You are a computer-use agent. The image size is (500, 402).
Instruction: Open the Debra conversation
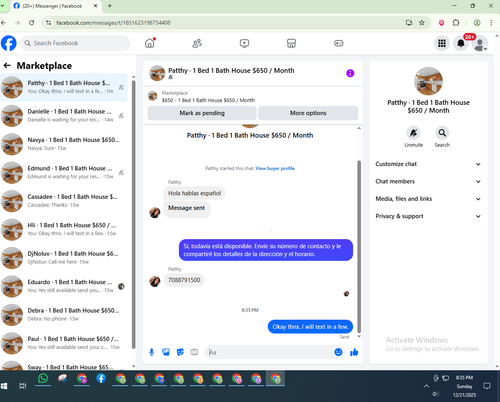tap(63, 315)
